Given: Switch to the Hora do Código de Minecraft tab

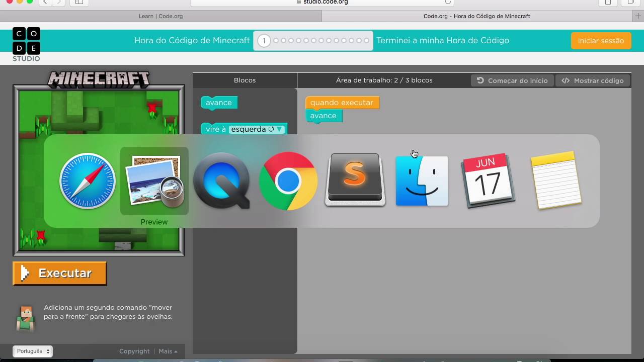Looking at the screenshot, I should point(476,16).
